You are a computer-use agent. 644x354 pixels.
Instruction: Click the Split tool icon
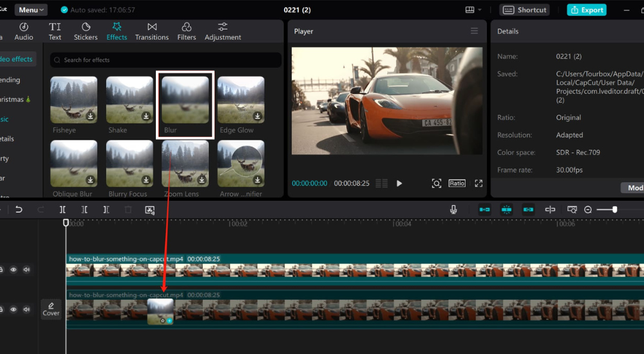click(x=62, y=210)
